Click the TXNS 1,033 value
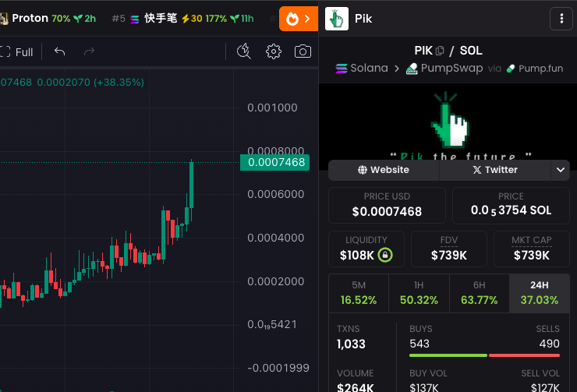Image resolution: width=577 pixels, height=392 pixels. [351, 344]
